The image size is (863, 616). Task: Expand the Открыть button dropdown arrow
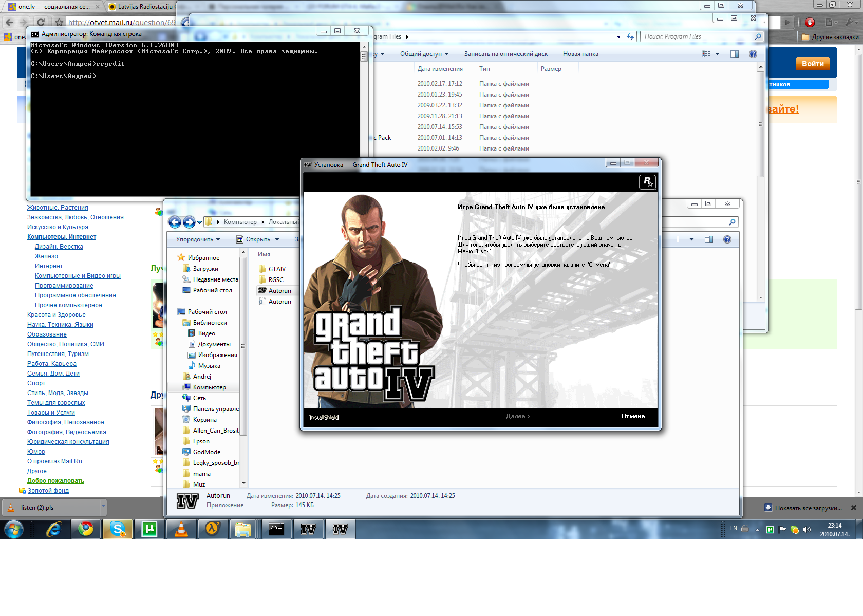coord(277,239)
